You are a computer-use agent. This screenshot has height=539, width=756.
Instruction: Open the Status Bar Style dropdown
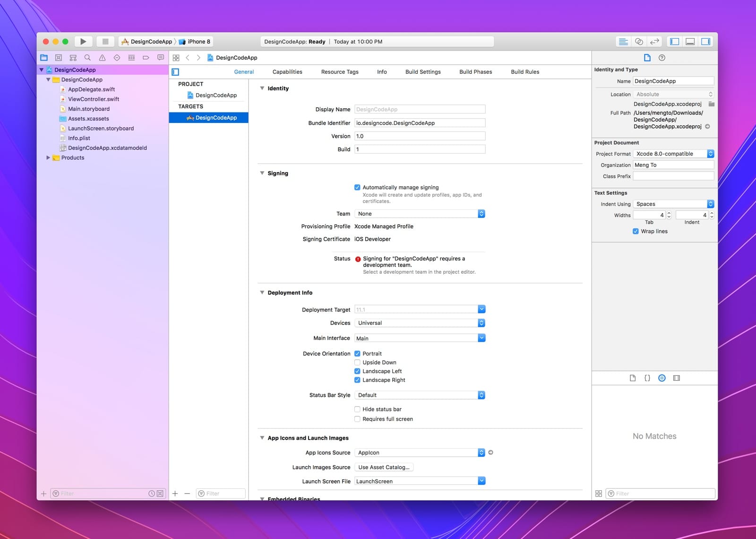click(420, 395)
